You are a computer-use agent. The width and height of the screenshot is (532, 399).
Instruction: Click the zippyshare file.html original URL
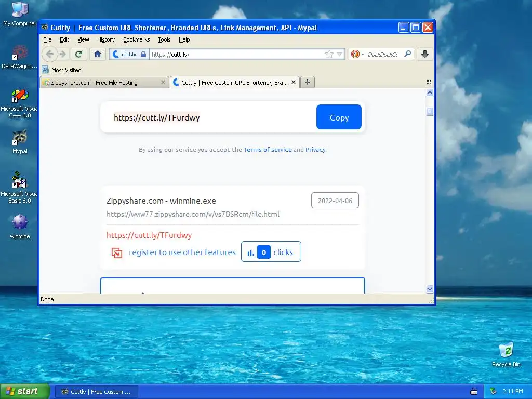193,214
